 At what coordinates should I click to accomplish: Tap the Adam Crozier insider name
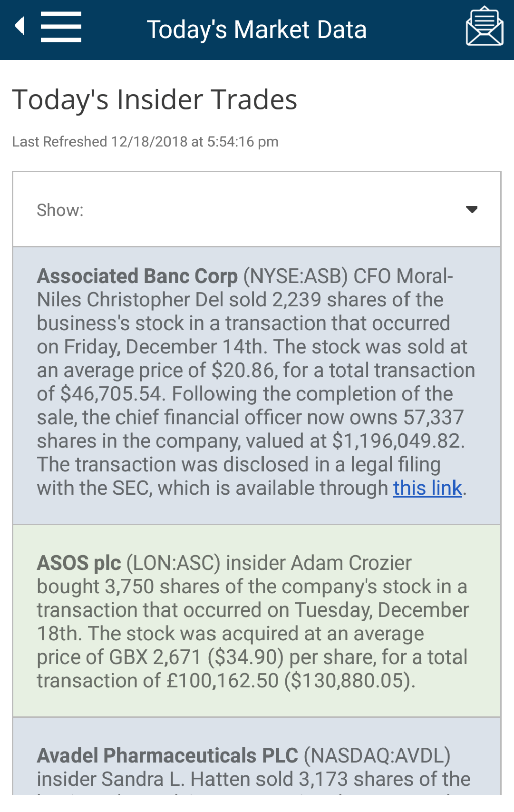[351, 563]
